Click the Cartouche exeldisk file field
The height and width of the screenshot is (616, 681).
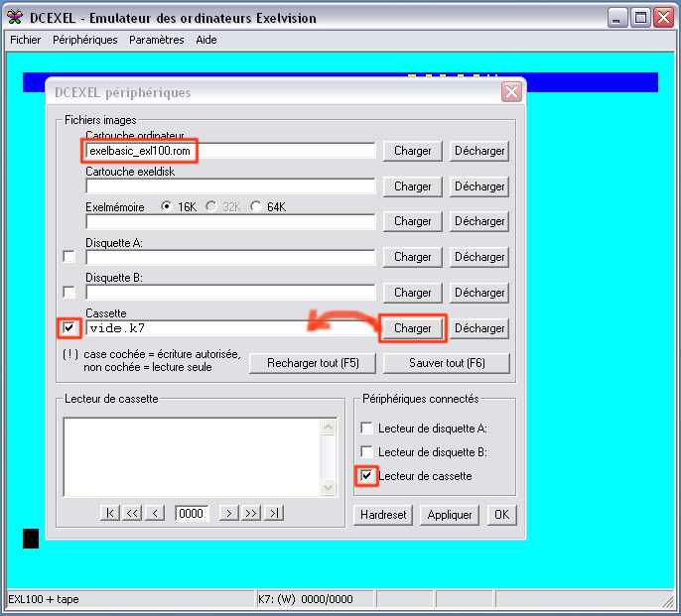click(x=230, y=186)
